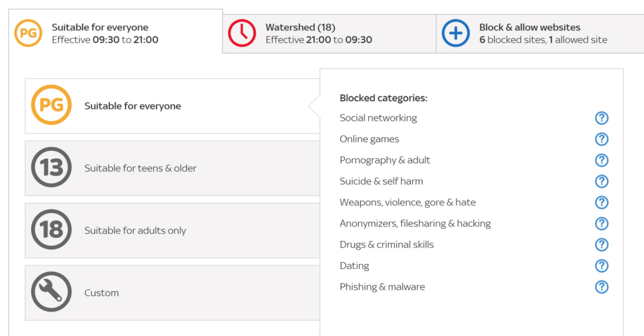
Task: Open help icon for Suicide & self harm
Action: coord(601,181)
